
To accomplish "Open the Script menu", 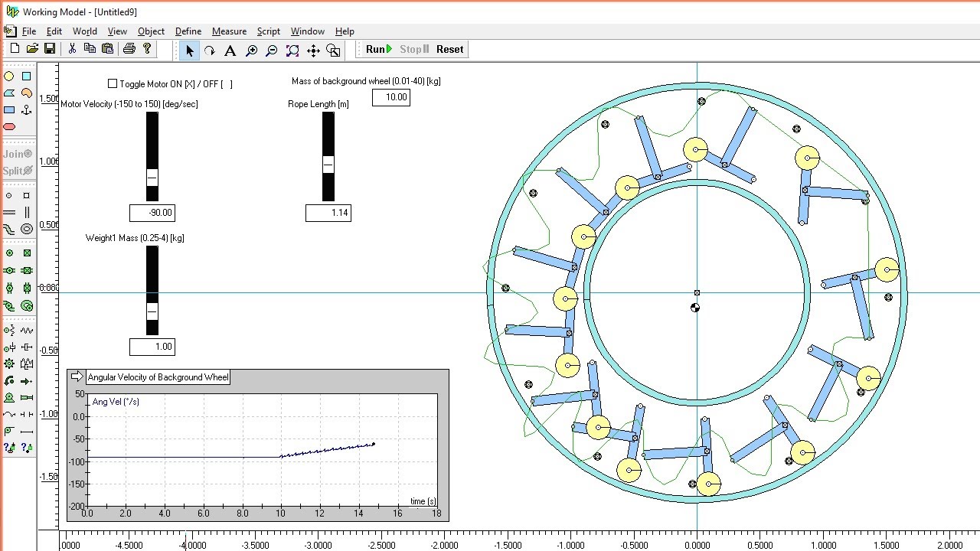I will point(269,31).
